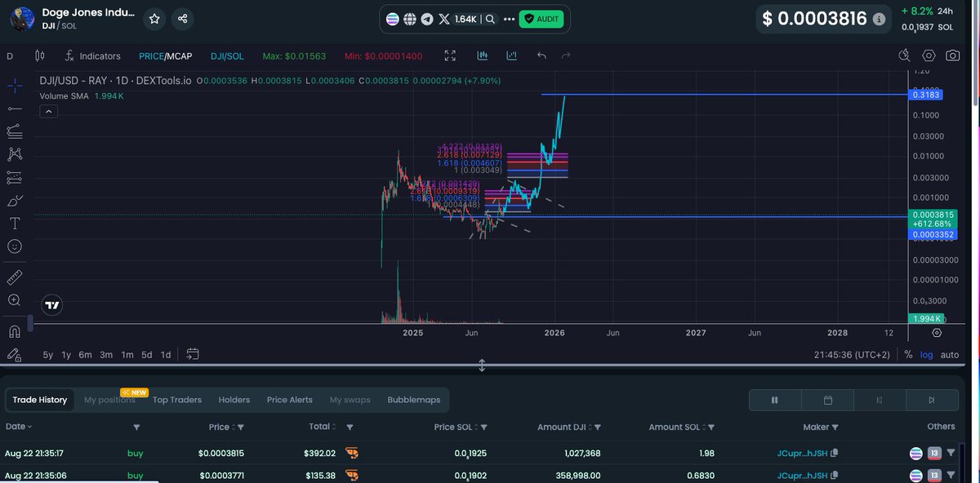The width and height of the screenshot is (980, 483).
Task: Add Doge Jones to favorites with star icon
Action: (154, 19)
